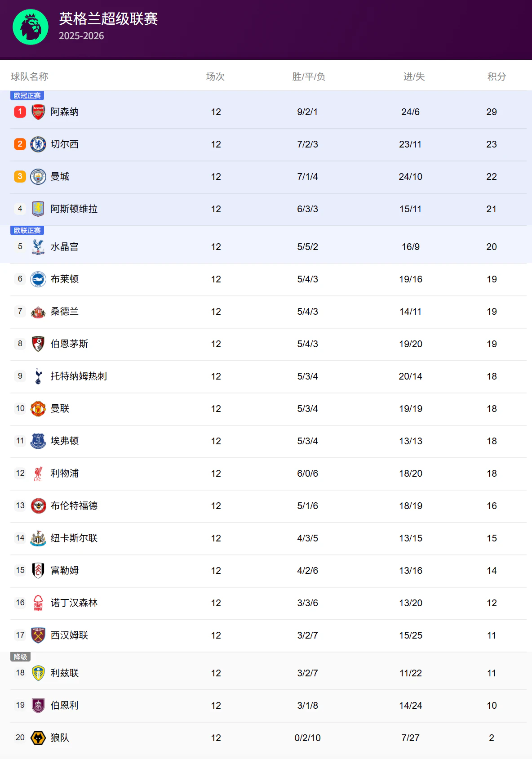Click the Chelsea club crest
The image size is (532, 760).
coord(38,144)
